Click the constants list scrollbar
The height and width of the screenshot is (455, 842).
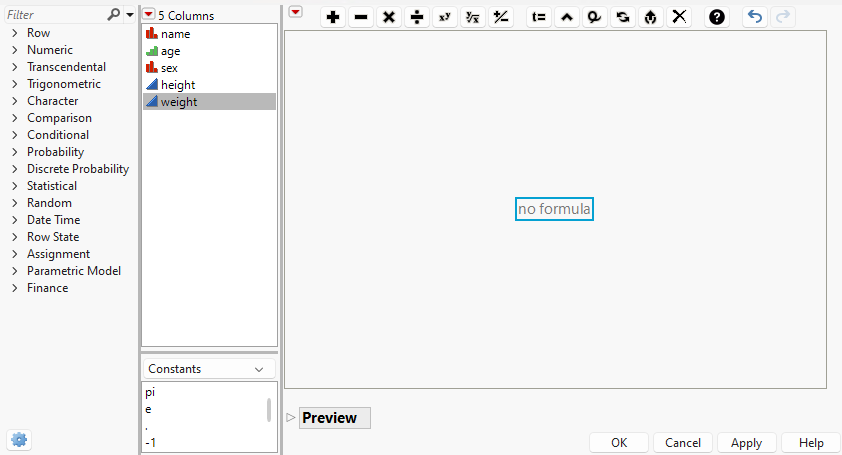click(269, 410)
